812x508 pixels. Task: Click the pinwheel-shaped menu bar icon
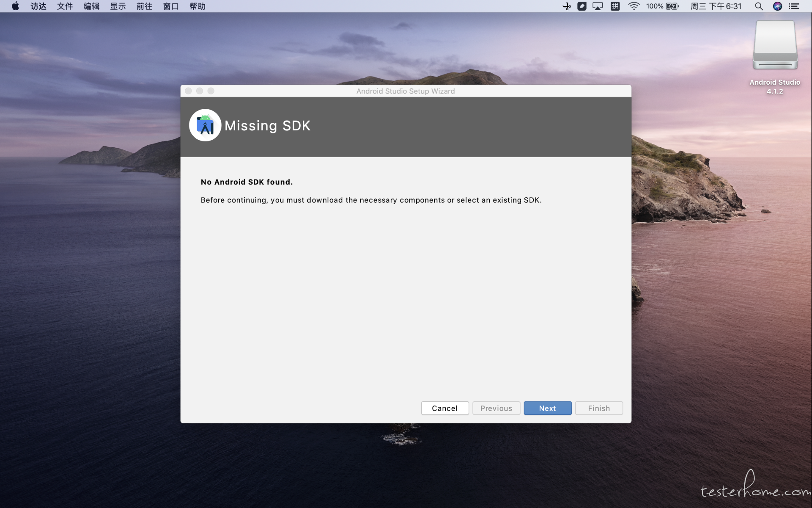(x=567, y=6)
